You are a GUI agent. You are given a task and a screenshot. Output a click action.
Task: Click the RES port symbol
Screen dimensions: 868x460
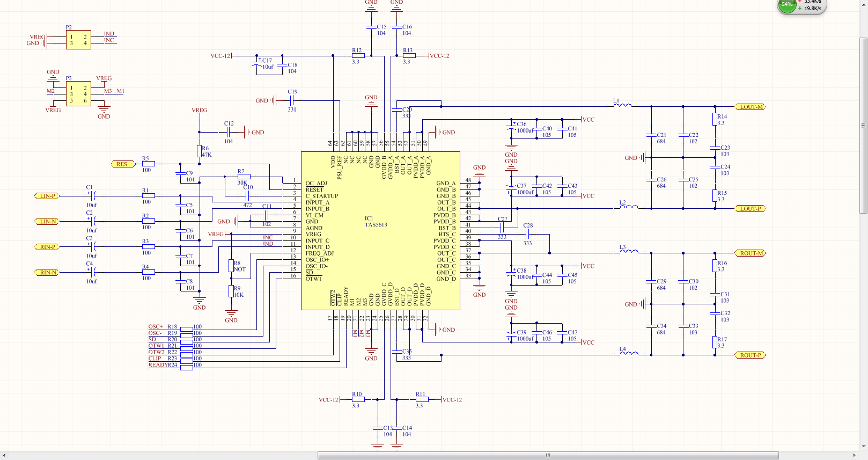coord(123,164)
